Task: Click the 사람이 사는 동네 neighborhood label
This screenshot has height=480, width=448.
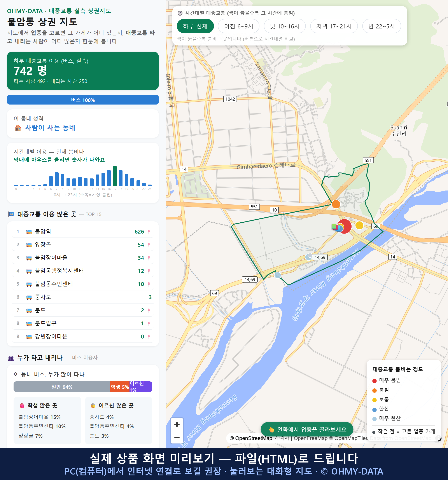Action: 50,128
